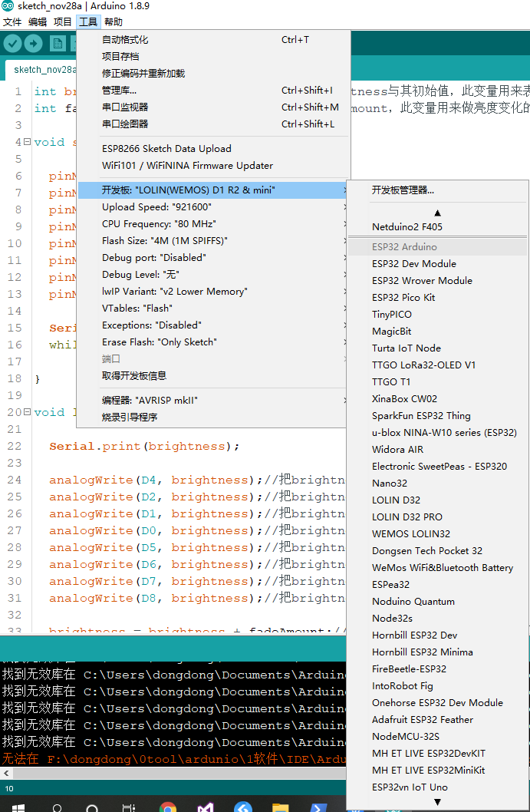This screenshot has height=812, width=530.
Task: Select ESP32 Pico Kit board
Action: (438, 298)
